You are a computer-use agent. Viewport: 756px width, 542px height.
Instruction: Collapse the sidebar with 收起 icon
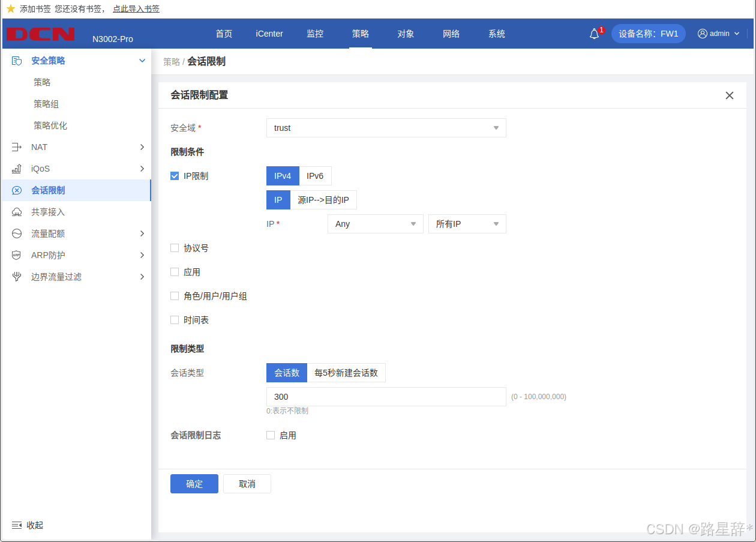point(17,525)
